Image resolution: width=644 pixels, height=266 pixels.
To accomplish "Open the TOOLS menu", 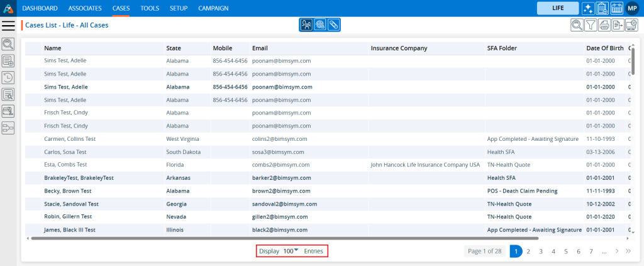I will (150, 8).
